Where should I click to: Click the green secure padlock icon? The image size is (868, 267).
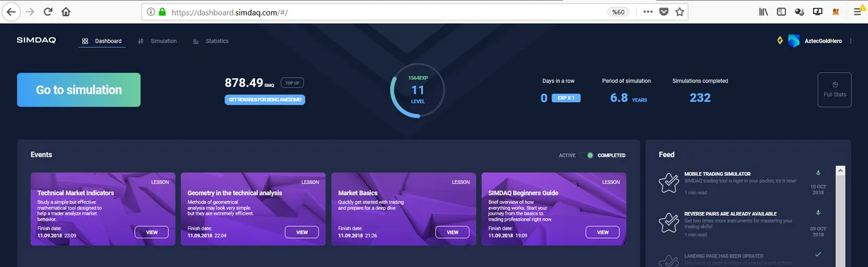click(x=162, y=12)
